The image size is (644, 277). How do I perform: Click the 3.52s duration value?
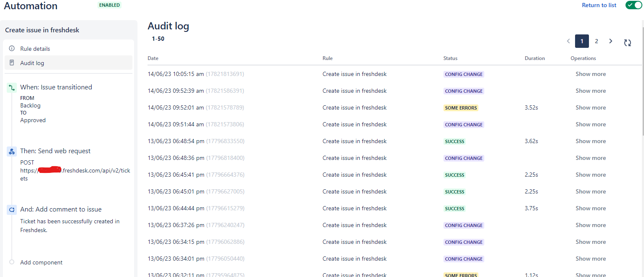(531, 107)
